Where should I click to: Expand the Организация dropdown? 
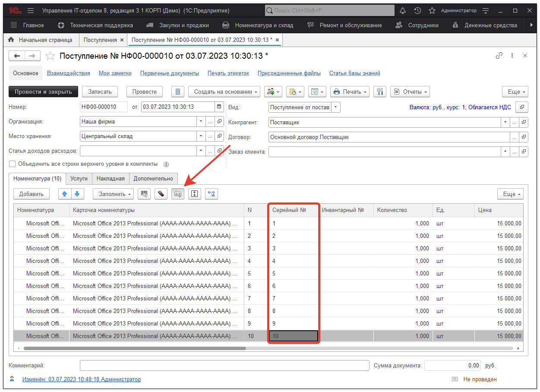201,122
